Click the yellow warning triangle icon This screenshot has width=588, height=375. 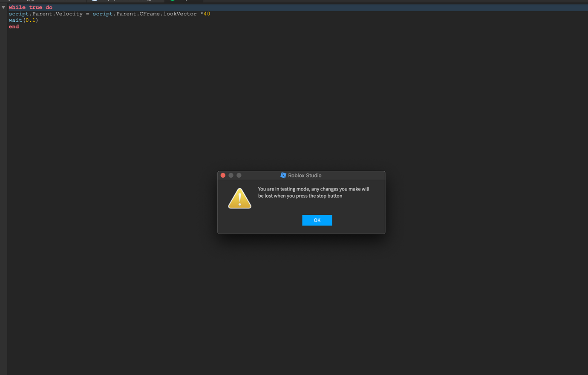[239, 199]
